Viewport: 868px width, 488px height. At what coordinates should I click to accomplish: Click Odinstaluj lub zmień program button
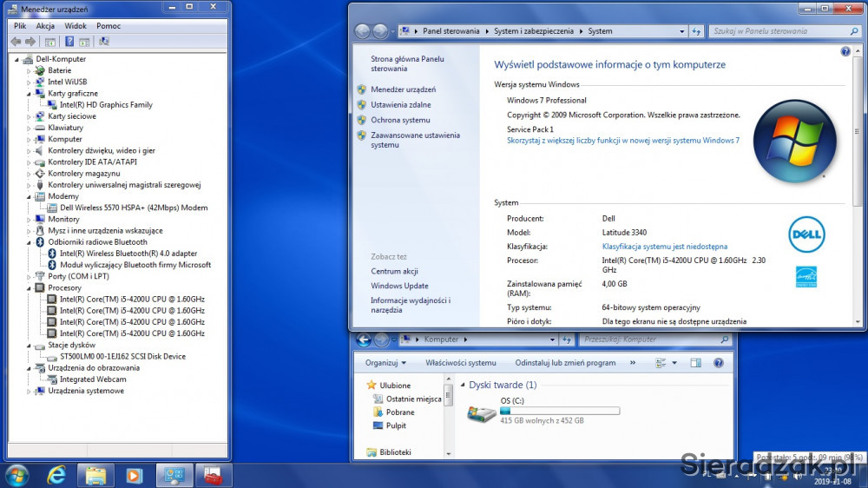coord(565,363)
